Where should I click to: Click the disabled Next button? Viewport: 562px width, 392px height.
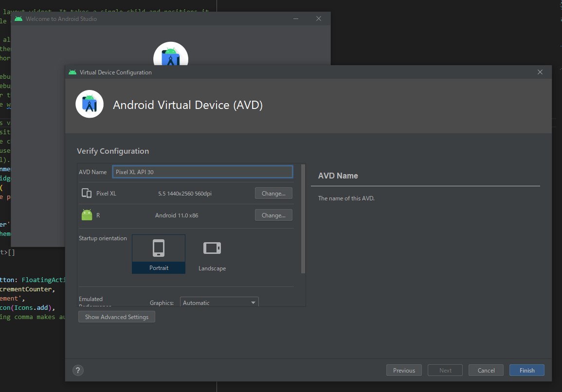(445, 370)
